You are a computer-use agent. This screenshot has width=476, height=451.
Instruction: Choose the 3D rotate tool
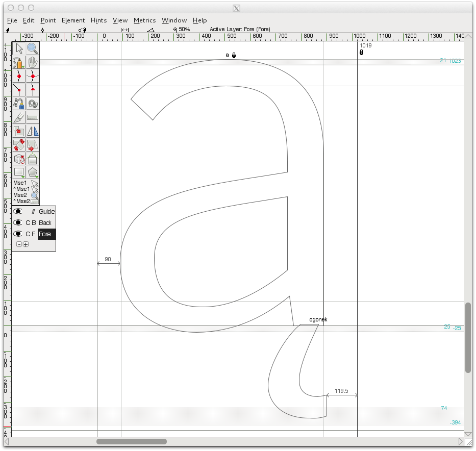(x=19, y=159)
